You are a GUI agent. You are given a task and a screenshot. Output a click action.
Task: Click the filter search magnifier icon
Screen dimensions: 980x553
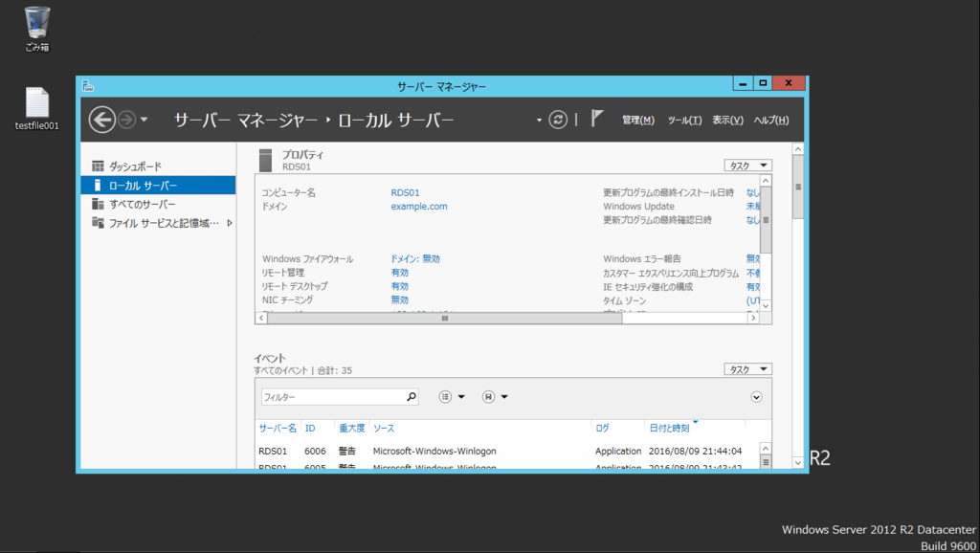click(x=412, y=397)
